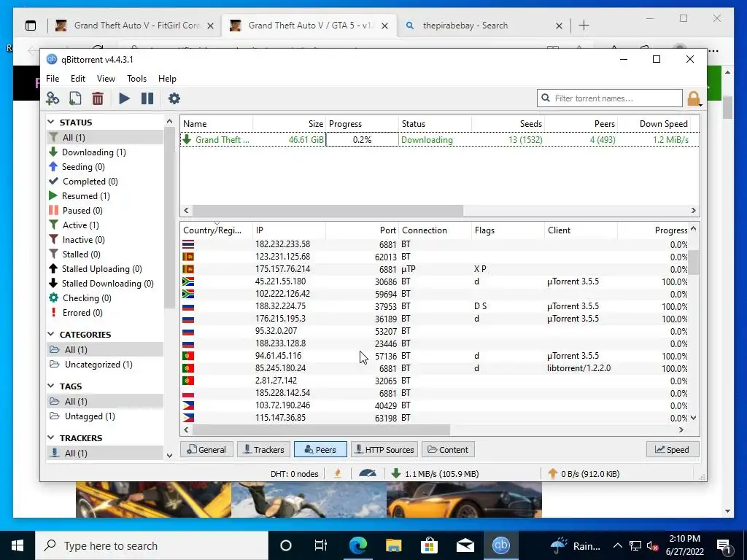
Task: Switch to the Content tab
Action: tap(448, 449)
